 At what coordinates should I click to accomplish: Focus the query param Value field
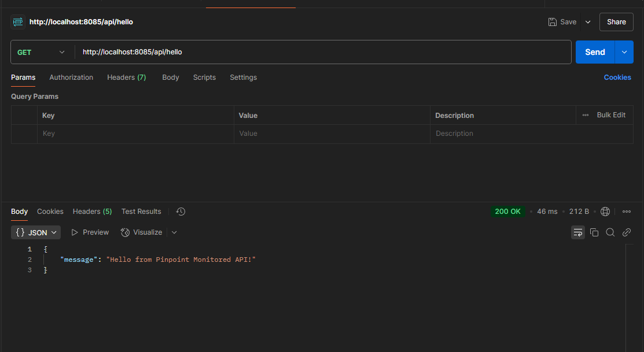click(x=332, y=134)
